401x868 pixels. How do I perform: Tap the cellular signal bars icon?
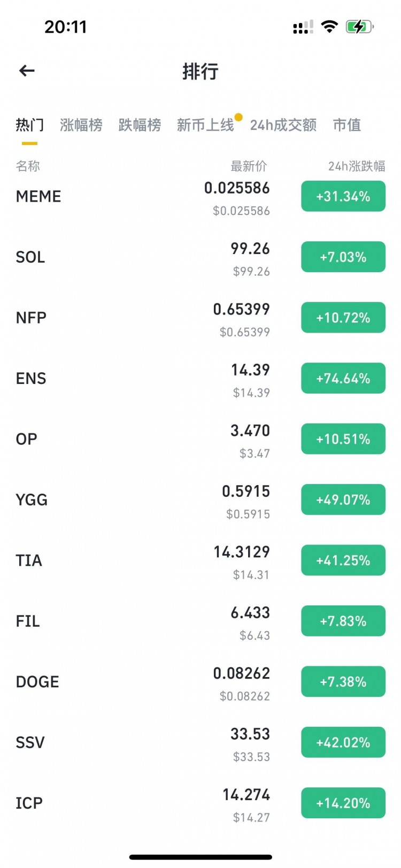303,27
